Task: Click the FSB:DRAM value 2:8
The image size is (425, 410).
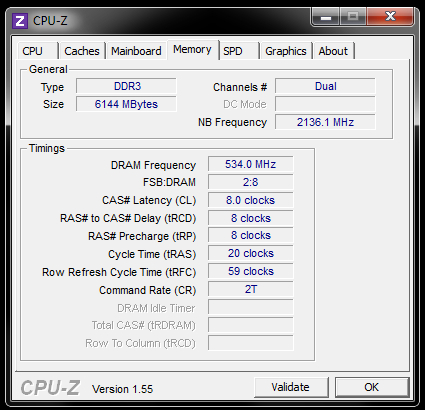Action: coord(251,182)
